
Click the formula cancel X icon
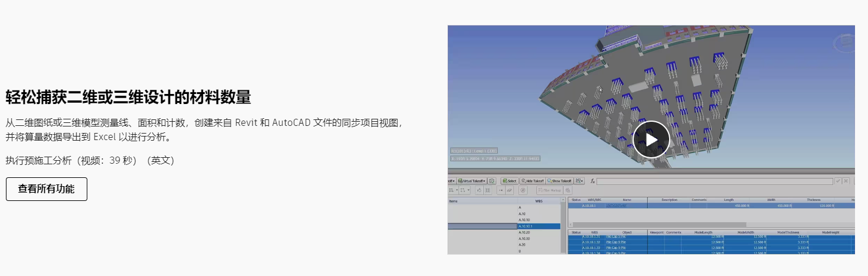846,181
